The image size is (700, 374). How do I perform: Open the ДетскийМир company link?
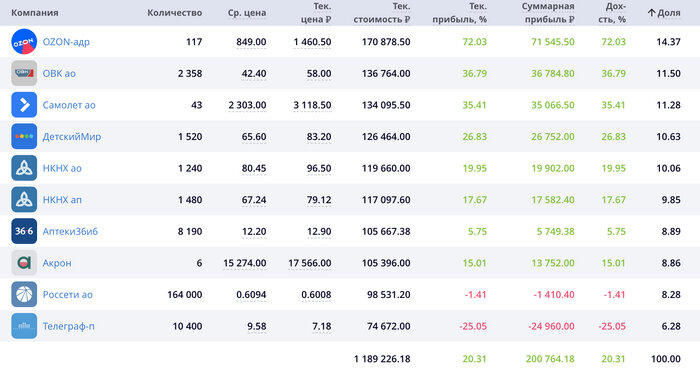click(x=71, y=137)
